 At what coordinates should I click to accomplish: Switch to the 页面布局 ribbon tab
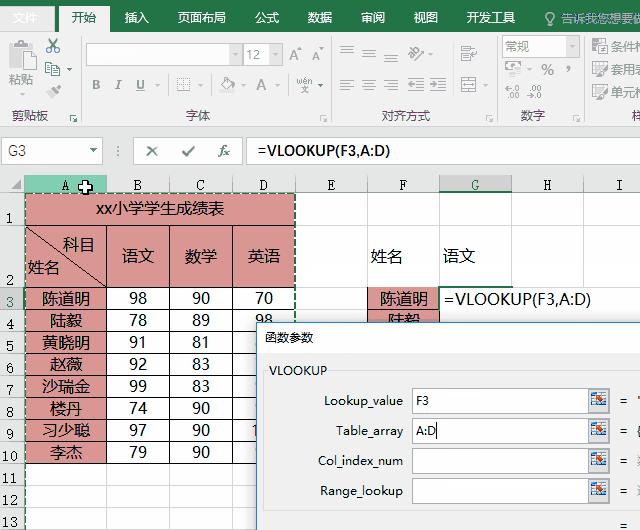tap(202, 18)
